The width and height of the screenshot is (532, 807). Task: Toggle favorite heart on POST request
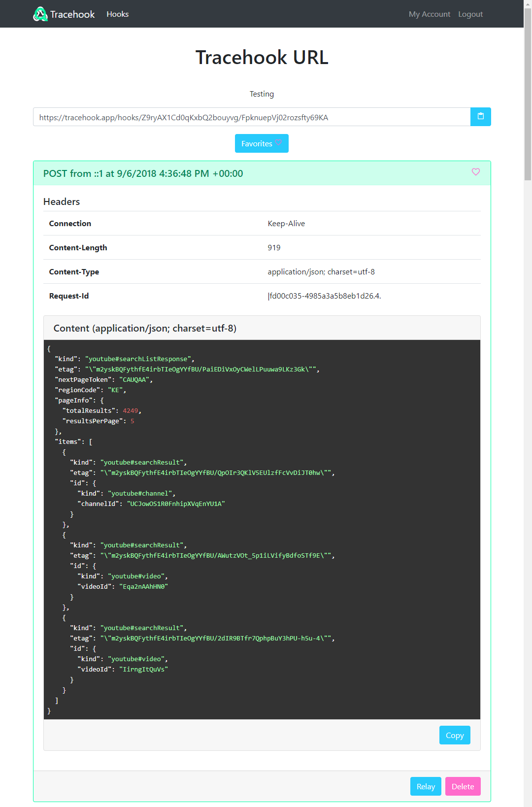(476, 172)
